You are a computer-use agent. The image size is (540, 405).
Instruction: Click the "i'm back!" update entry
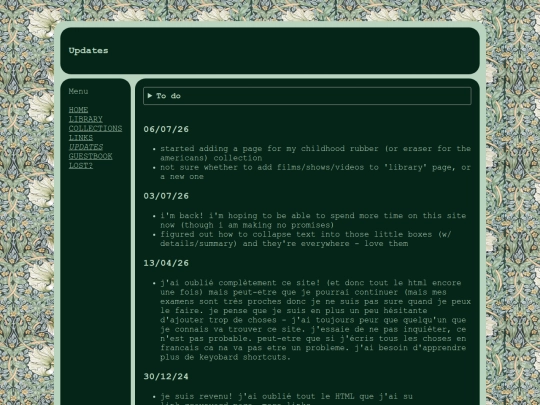(x=313, y=220)
